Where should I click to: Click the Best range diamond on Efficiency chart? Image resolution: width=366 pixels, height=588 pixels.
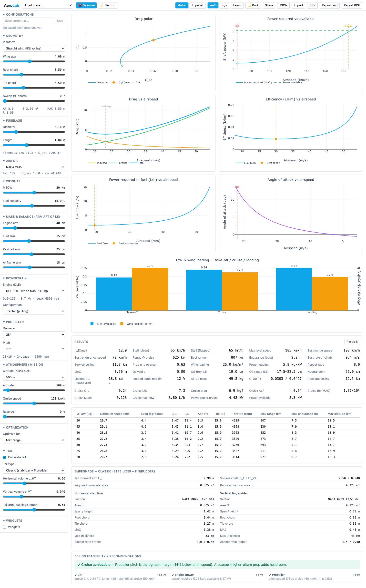(x=276, y=139)
